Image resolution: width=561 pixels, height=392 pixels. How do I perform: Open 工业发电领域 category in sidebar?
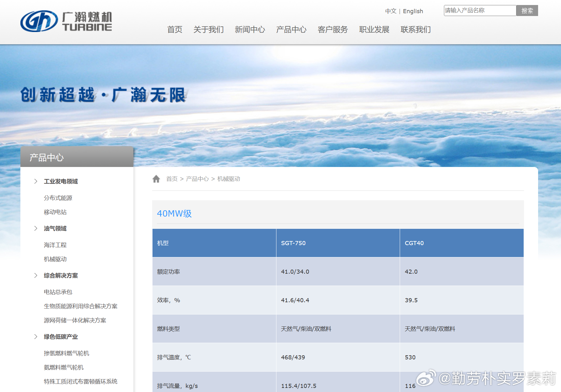pyautogui.click(x=61, y=181)
